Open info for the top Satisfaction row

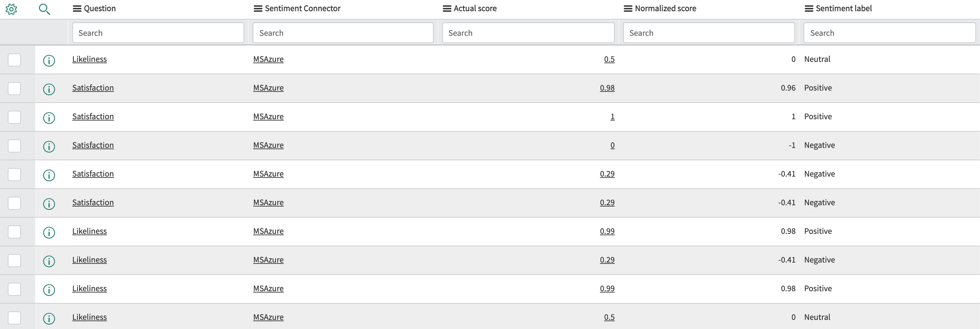pyautogui.click(x=49, y=88)
